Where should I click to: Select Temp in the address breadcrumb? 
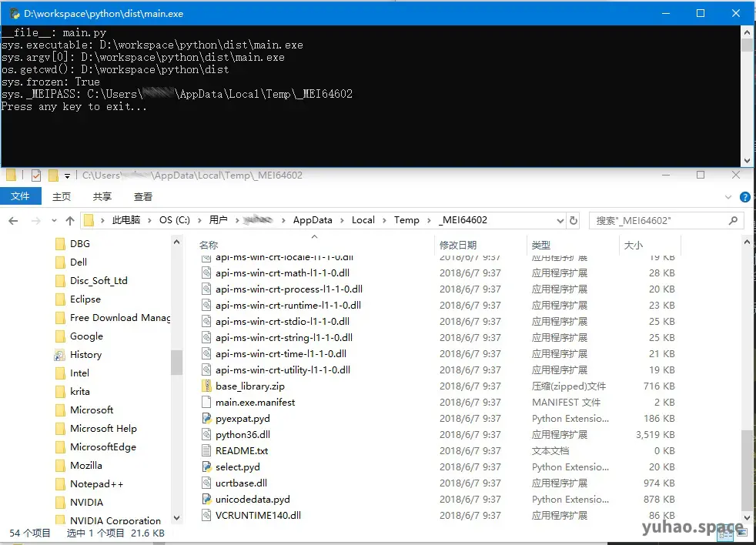coord(406,220)
